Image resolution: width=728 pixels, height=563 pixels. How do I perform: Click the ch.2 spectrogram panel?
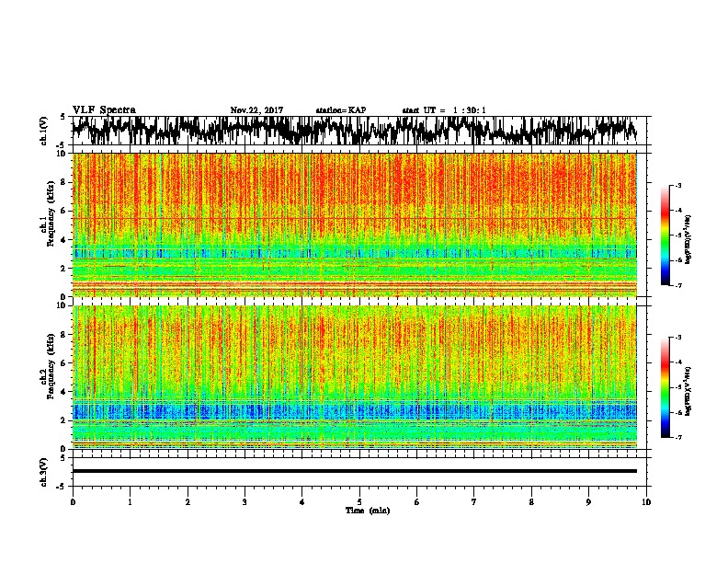(355, 377)
